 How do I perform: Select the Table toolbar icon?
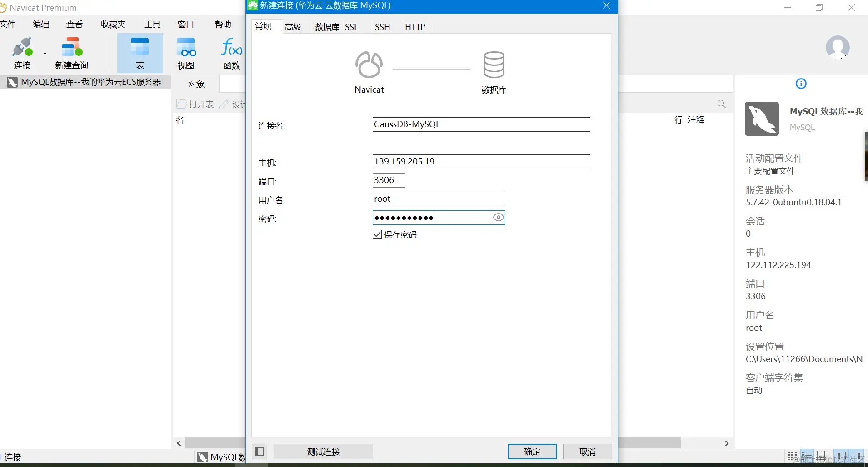140,53
